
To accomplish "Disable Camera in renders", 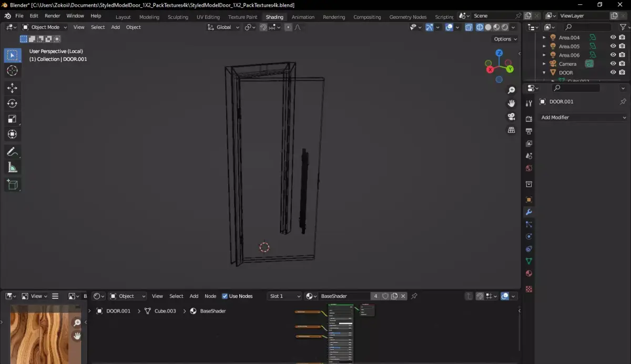I will [x=622, y=64].
